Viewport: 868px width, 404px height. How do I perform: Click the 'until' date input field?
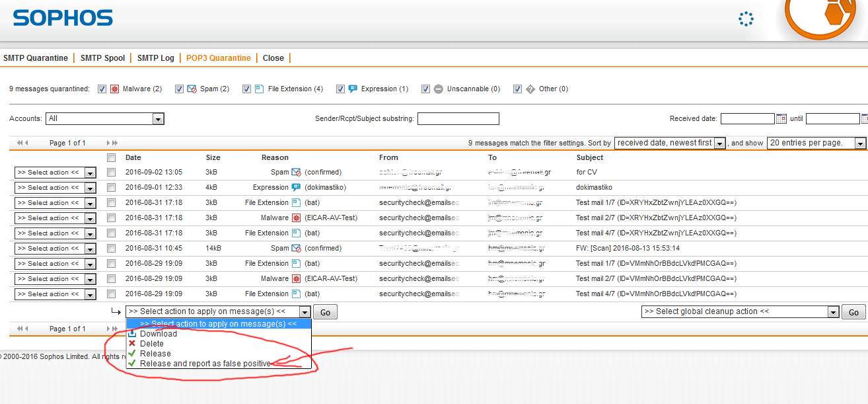tap(832, 119)
